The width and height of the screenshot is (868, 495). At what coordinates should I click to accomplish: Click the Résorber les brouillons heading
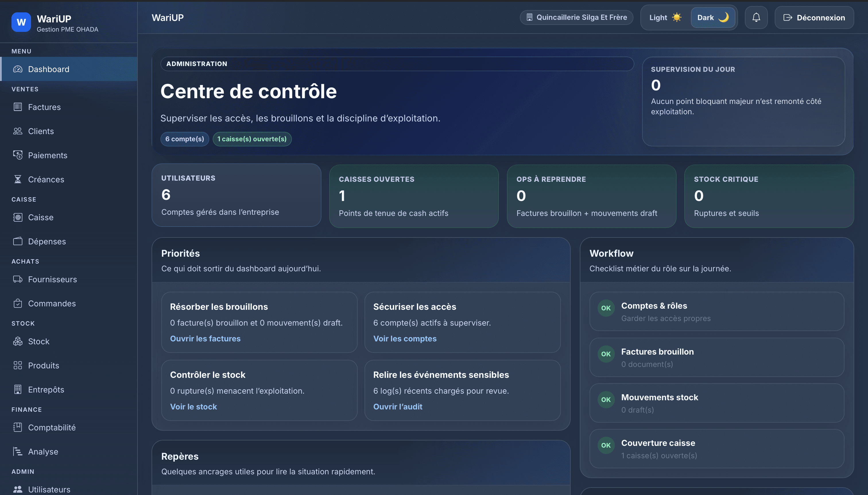pos(219,307)
